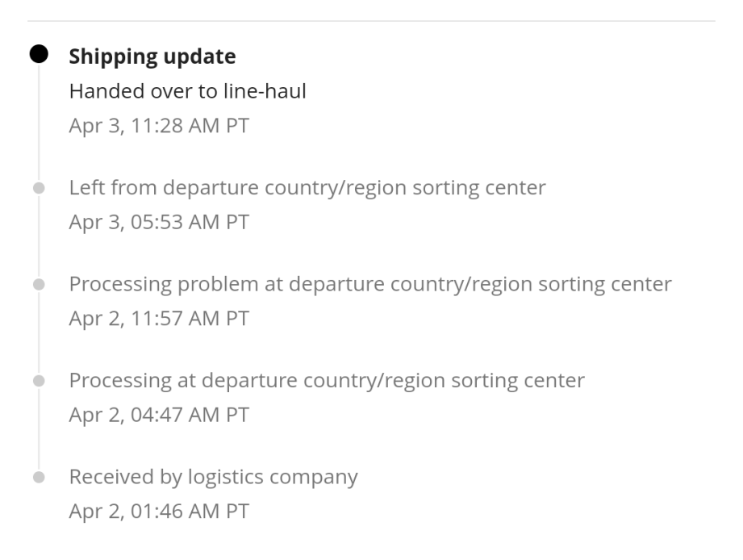The image size is (743, 560).
Task: Select the 'Received by logistics company' status text
Action: (x=213, y=477)
